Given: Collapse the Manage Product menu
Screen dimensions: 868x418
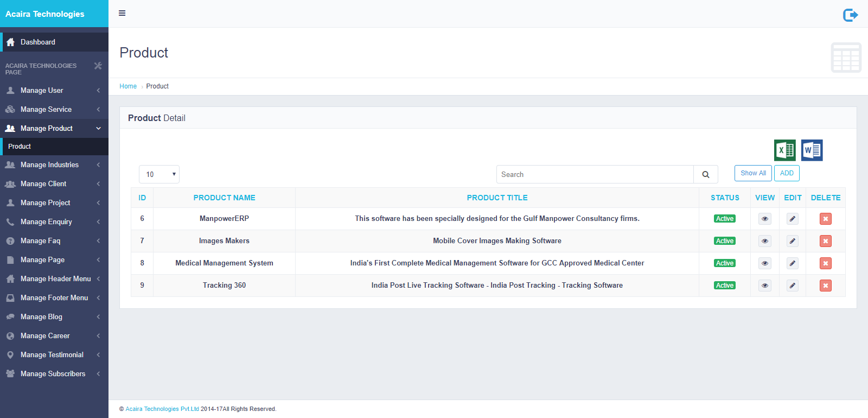Looking at the screenshot, I should point(53,129).
